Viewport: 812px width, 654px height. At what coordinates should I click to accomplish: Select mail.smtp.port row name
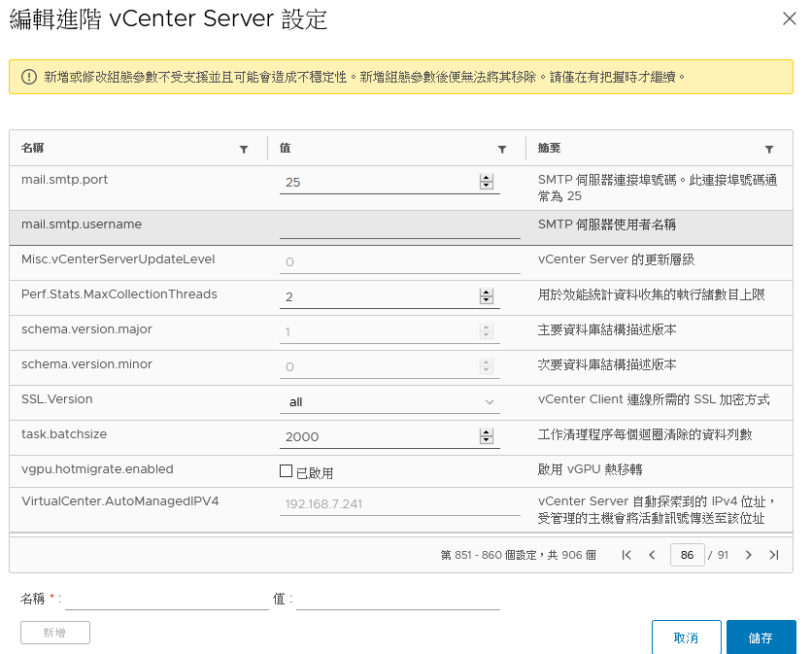click(64, 180)
